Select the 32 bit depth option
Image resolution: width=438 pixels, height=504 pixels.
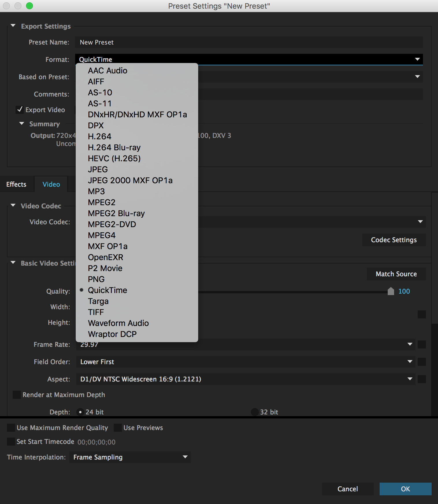[255, 412]
